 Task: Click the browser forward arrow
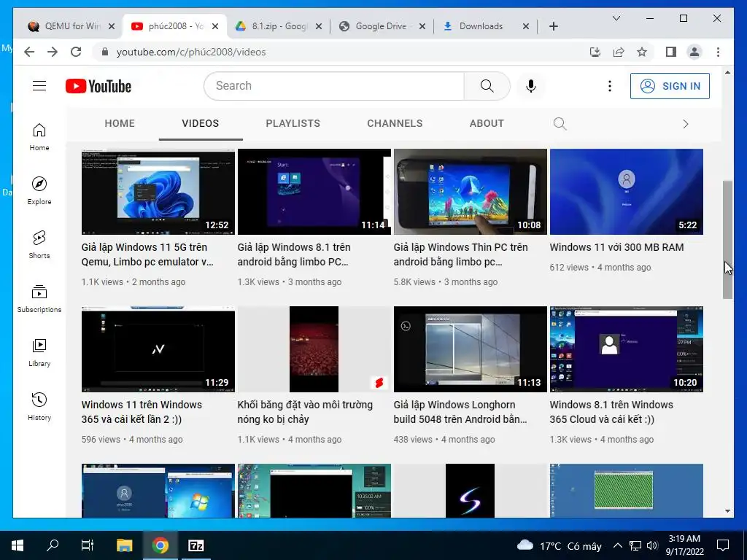(53, 52)
